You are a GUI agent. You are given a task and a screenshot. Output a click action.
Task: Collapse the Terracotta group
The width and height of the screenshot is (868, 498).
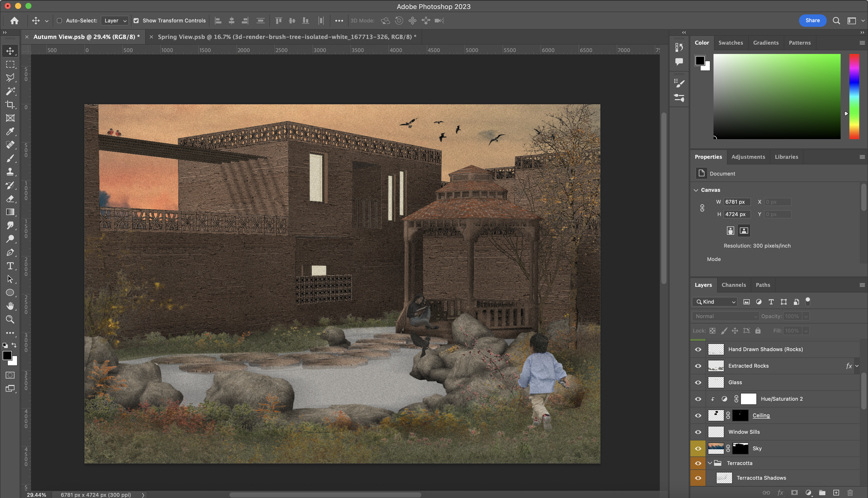pyautogui.click(x=710, y=463)
